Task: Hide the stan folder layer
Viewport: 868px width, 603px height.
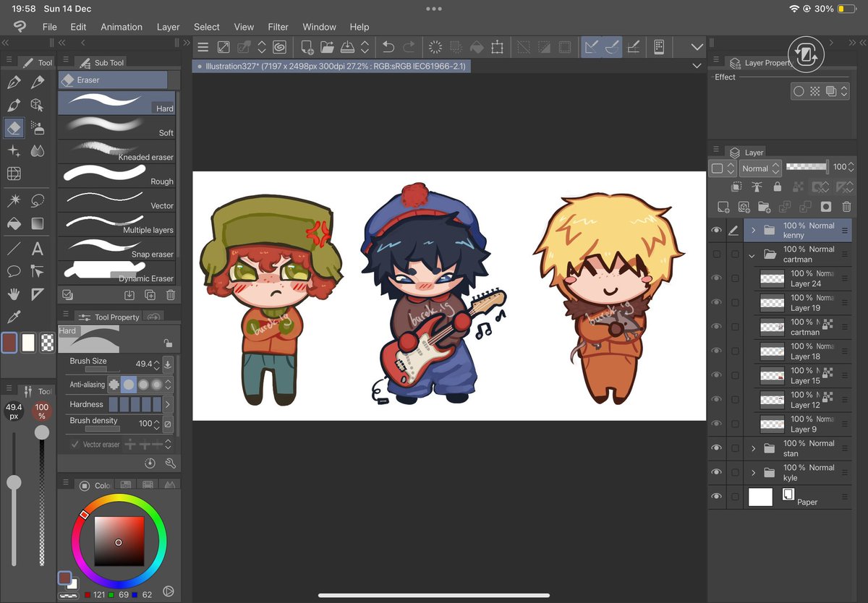Action: click(717, 448)
